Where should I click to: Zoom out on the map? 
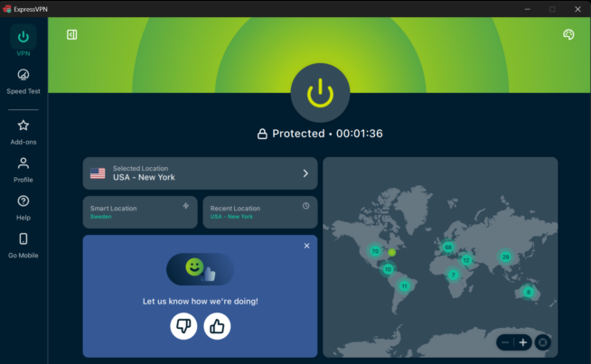click(x=505, y=342)
